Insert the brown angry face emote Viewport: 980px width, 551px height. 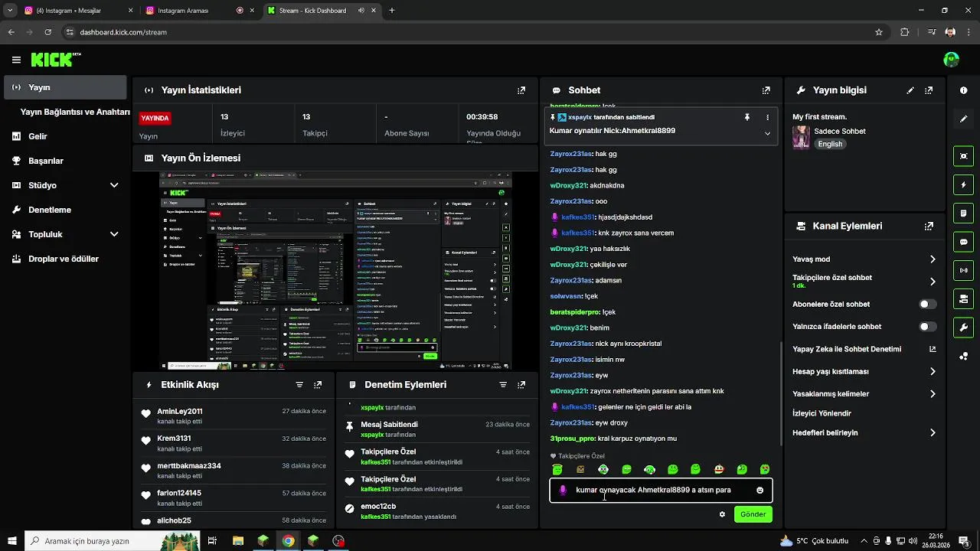click(580, 469)
